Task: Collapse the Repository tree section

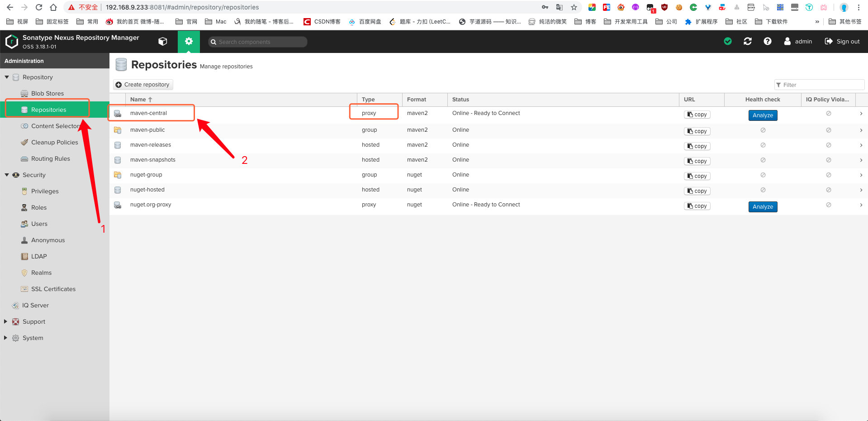Action: click(7, 77)
